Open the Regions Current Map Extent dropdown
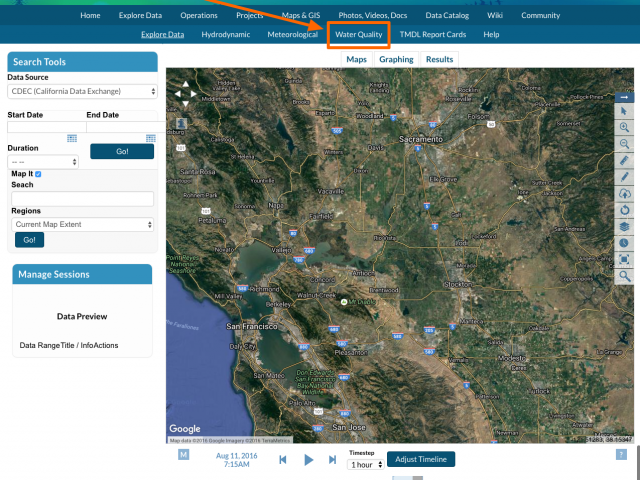This screenshot has height=480, width=640. point(82,224)
